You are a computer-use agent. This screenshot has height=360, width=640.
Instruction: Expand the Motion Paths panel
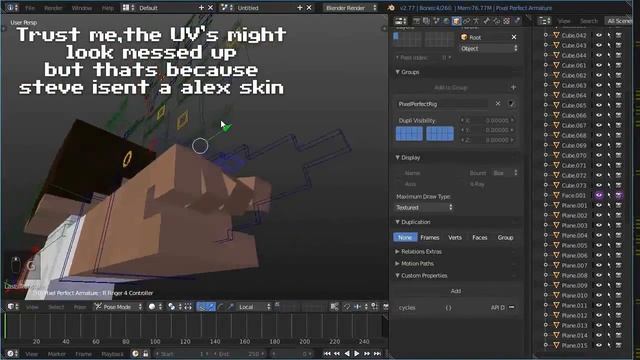click(397, 263)
